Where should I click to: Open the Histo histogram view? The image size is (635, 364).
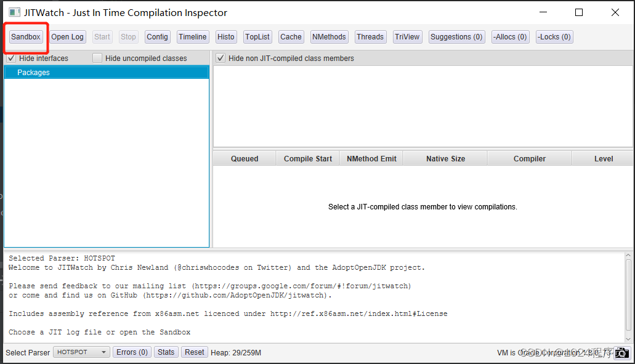click(226, 37)
